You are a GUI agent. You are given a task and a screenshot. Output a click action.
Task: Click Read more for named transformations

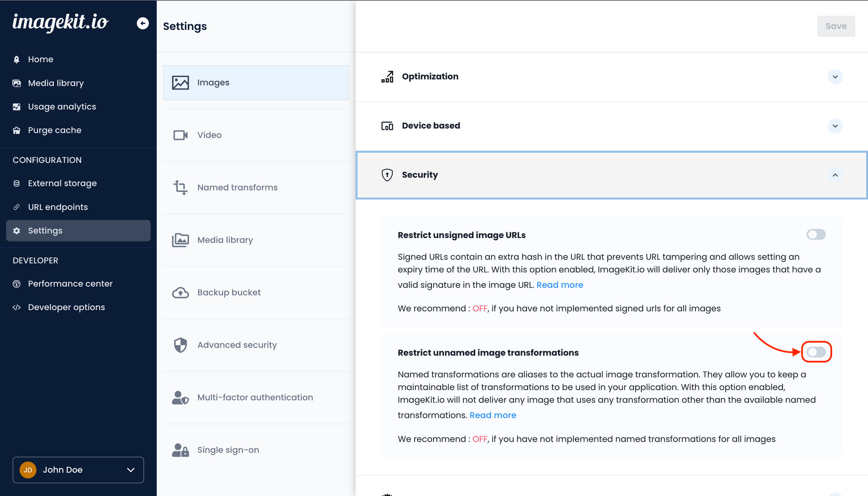pos(493,414)
